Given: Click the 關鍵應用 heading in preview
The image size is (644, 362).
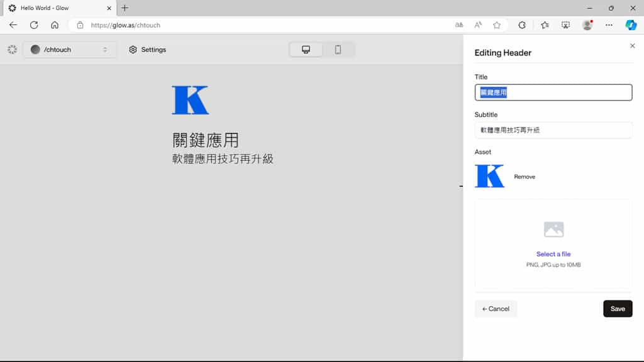Looking at the screenshot, I should point(206,140).
